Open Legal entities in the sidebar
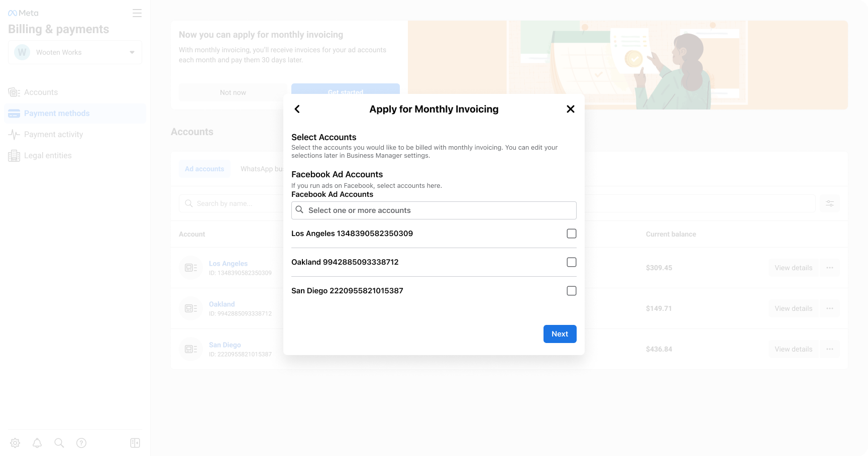The width and height of the screenshot is (868, 456). pyautogui.click(x=75, y=156)
